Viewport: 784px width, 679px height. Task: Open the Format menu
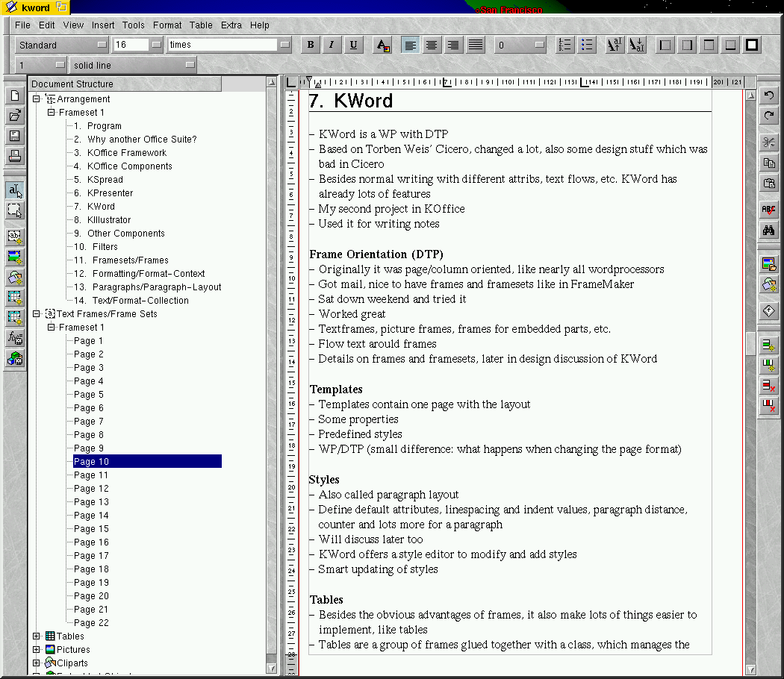pyautogui.click(x=167, y=25)
